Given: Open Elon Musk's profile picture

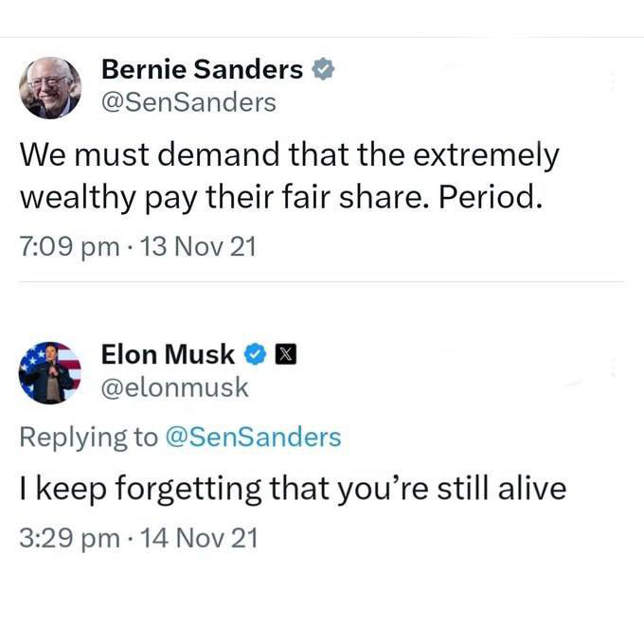Looking at the screenshot, I should [x=51, y=371].
